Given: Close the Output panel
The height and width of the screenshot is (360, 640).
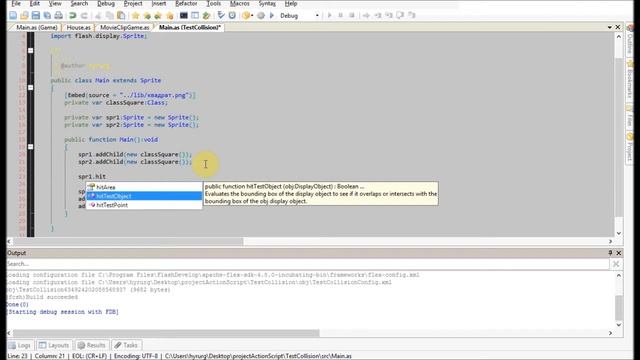Looking at the screenshot, I should pos(619,253).
